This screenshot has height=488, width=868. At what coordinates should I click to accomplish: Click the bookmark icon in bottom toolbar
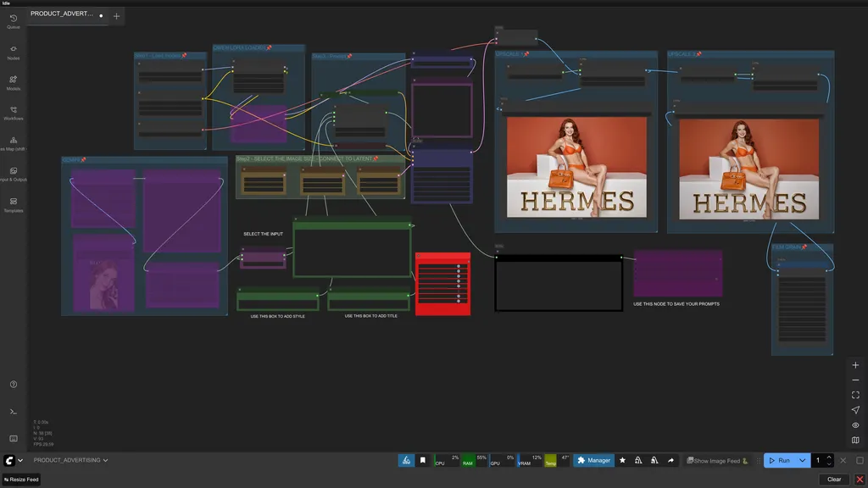pyautogui.click(x=422, y=460)
